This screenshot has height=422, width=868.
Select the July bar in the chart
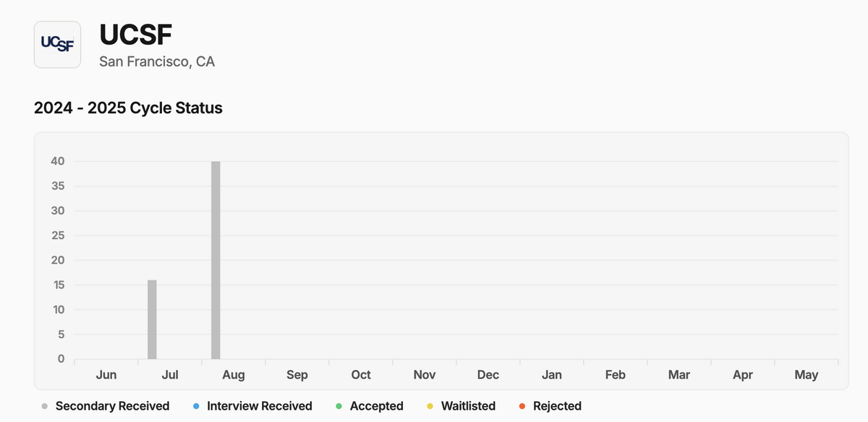click(152, 319)
